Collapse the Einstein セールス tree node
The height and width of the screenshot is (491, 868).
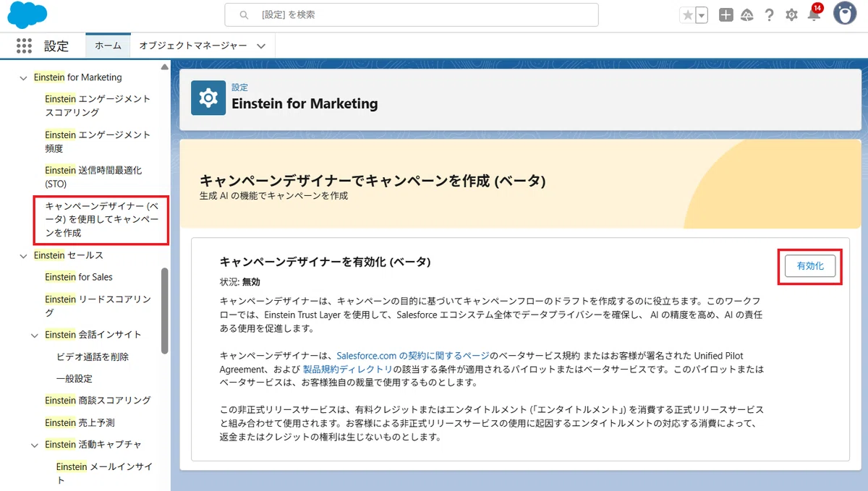[x=23, y=255]
